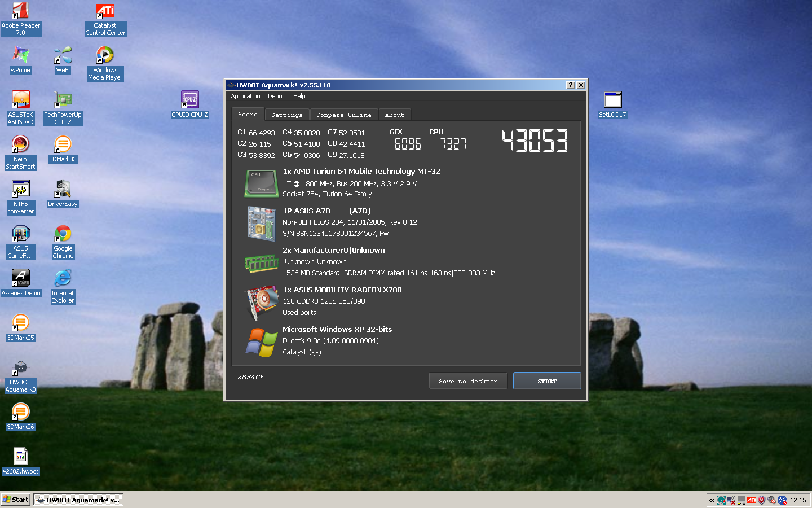Launch Internet Explorer shortcut
The image size is (812, 508).
tap(63, 286)
